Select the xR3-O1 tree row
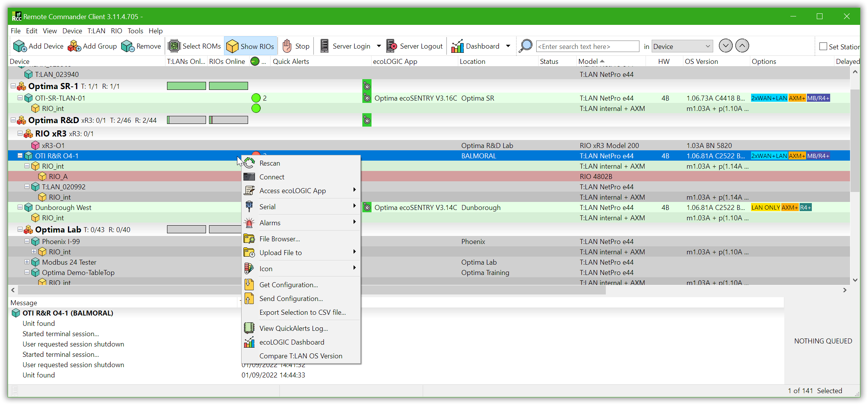Viewport: 868px width, 405px height. point(429,145)
